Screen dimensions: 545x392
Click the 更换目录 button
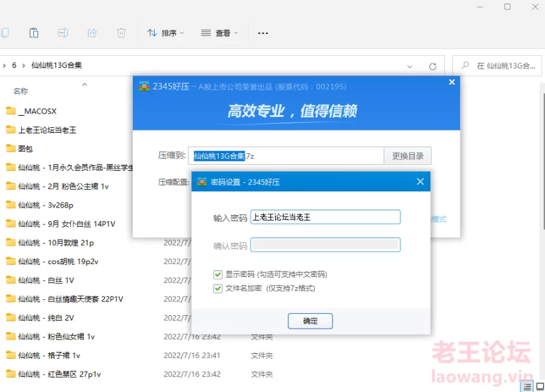coord(407,156)
